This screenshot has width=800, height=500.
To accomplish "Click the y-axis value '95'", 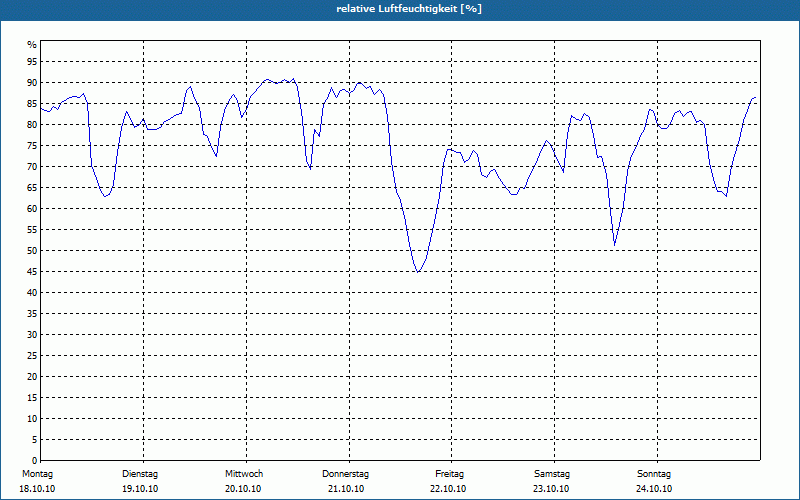I will pos(32,62).
